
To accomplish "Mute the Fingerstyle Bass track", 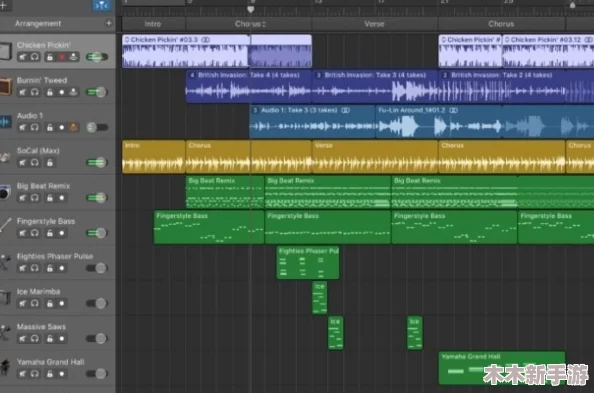I will click(23, 233).
